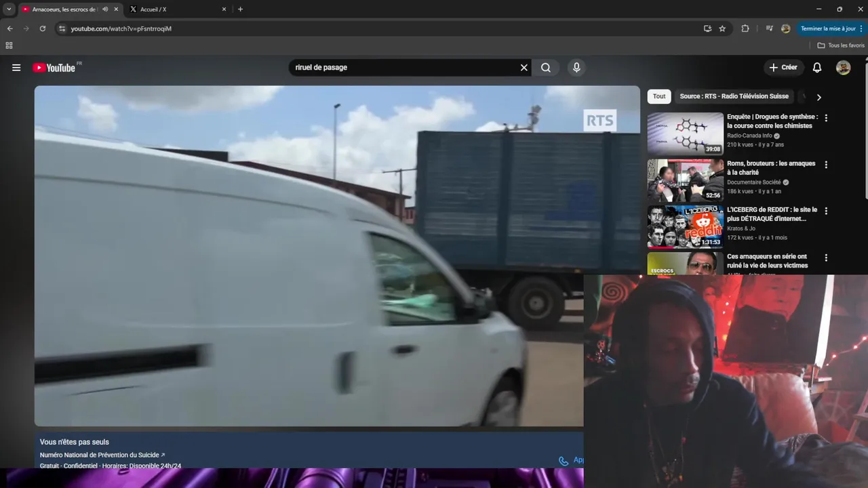Open the Chrome profile avatar

tap(785, 28)
